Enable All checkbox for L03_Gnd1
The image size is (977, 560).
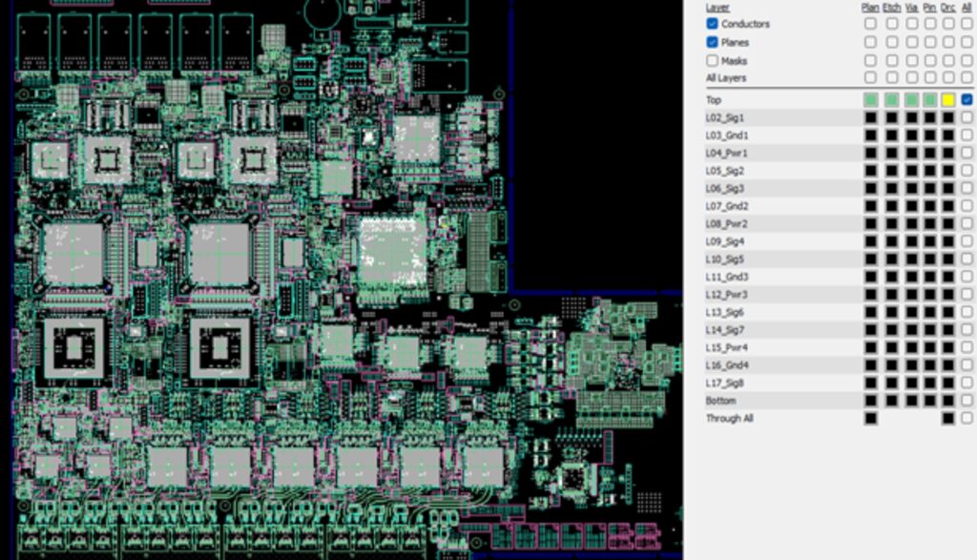[967, 135]
